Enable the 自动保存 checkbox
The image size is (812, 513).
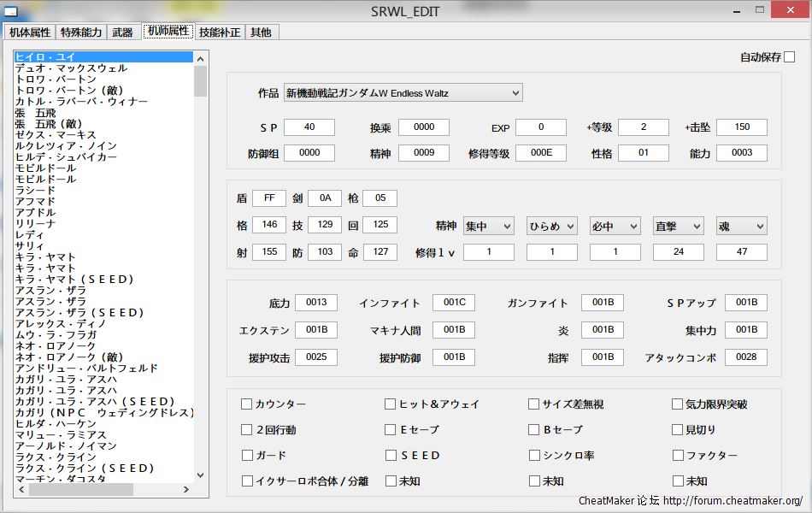tap(789, 57)
